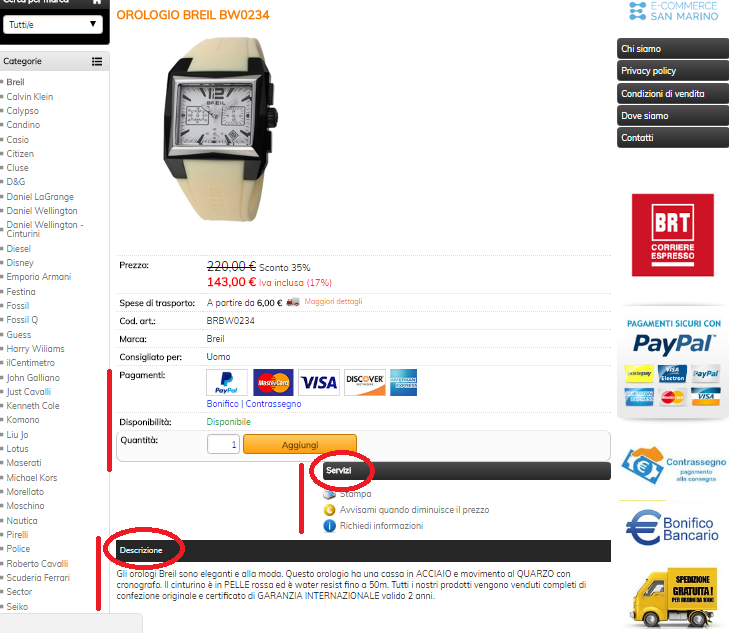Select the Daniel Wellington category

click(42, 211)
